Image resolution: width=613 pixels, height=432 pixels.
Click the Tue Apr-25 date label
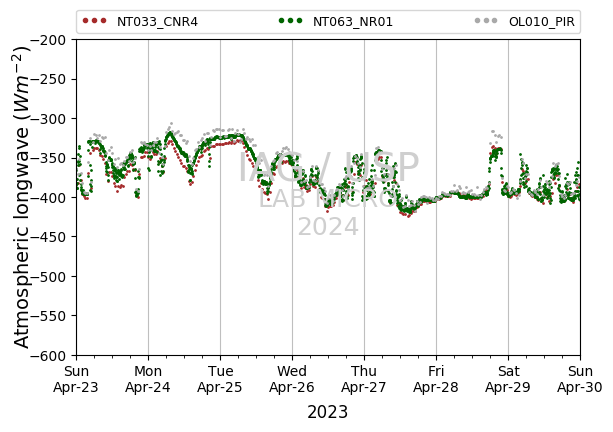[220, 379]
